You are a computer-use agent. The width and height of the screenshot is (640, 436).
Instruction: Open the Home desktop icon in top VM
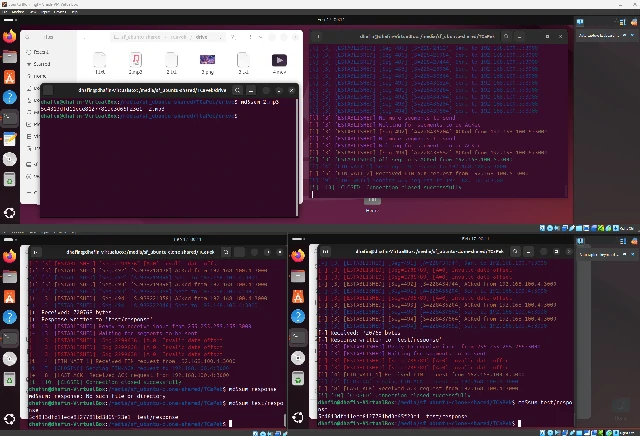pos(372,203)
